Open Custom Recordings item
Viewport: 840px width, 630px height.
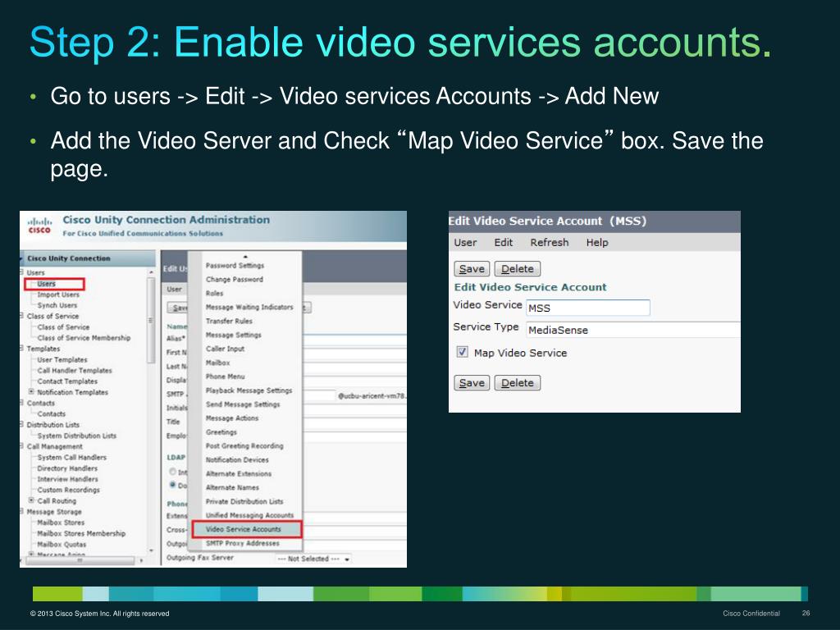coord(68,490)
